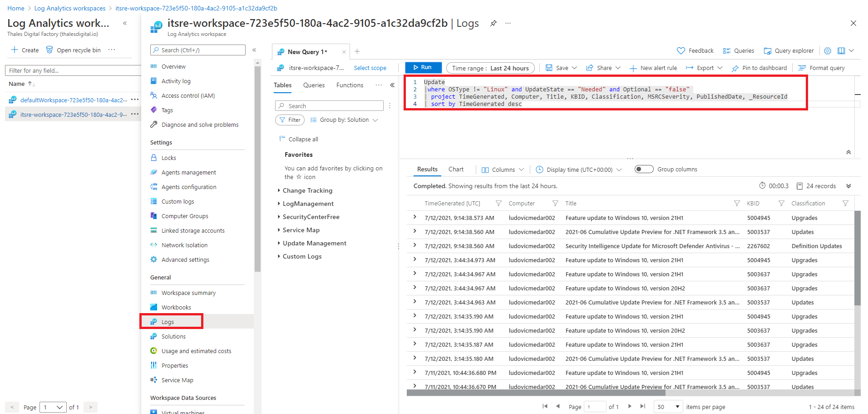868x414 pixels.
Task: Click Select scope link
Action: click(x=370, y=68)
